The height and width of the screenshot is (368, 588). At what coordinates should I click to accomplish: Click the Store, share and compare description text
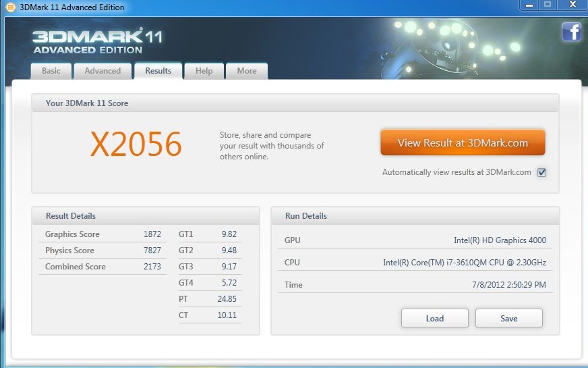coord(272,146)
